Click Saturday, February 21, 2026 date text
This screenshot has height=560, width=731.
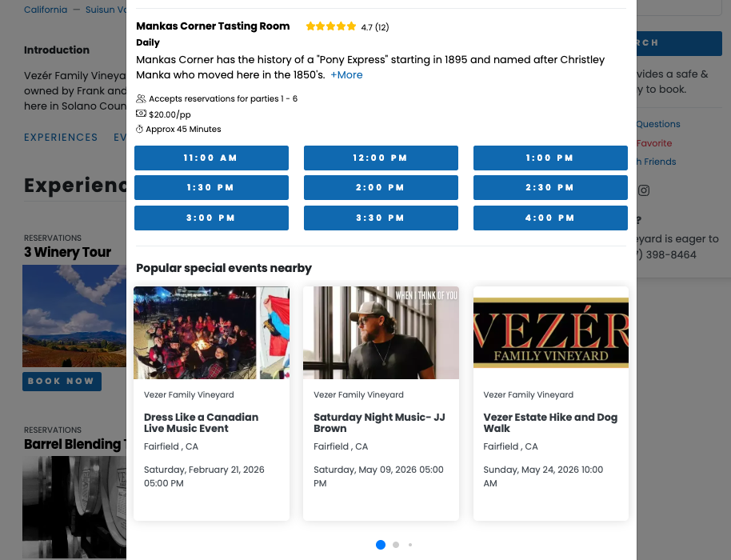click(x=204, y=476)
